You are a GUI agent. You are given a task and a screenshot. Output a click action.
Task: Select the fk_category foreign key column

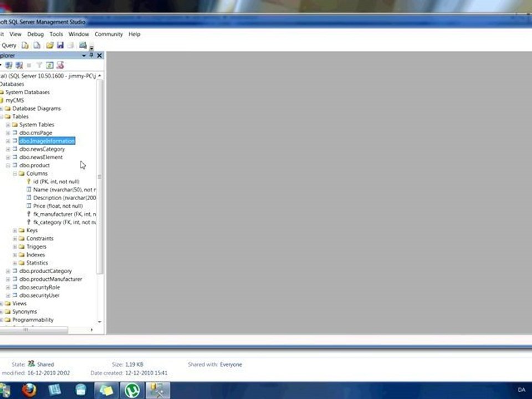coord(64,222)
